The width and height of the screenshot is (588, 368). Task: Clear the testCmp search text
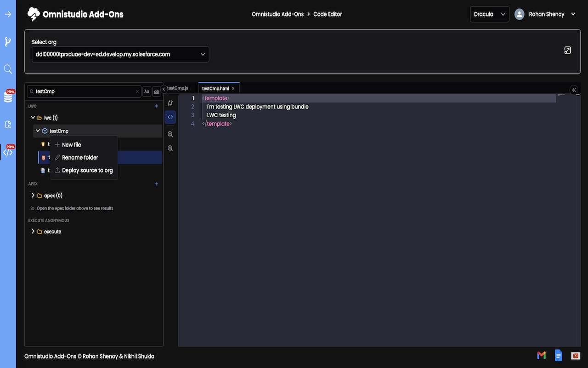click(x=137, y=92)
